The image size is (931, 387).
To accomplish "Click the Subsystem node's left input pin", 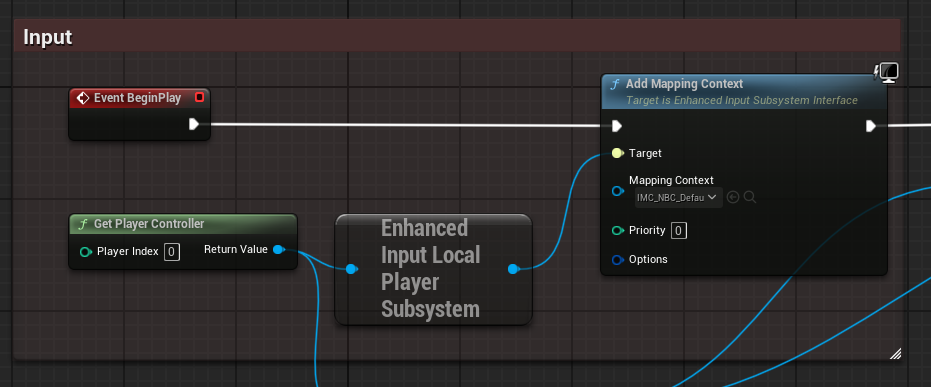I will click(x=351, y=269).
